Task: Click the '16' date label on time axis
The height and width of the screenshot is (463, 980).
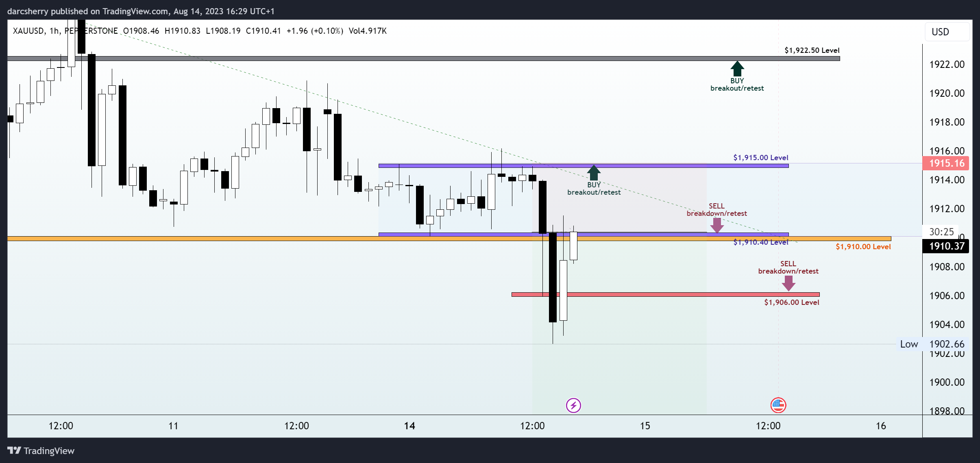Action: [881, 426]
